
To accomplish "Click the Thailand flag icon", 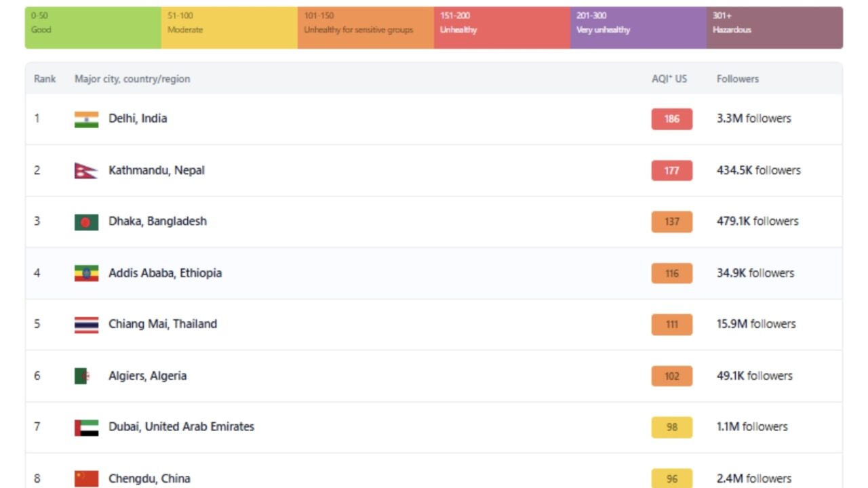I will [86, 325].
